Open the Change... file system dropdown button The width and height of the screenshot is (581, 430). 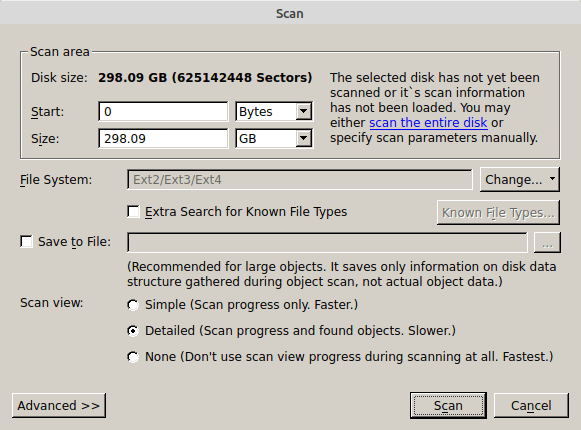coord(519,179)
